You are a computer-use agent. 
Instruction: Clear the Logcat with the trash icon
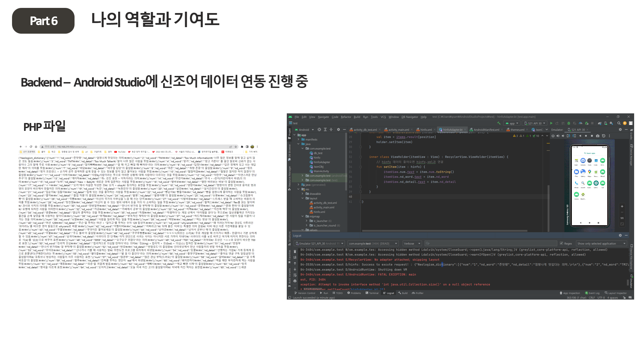pyautogui.click(x=295, y=251)
